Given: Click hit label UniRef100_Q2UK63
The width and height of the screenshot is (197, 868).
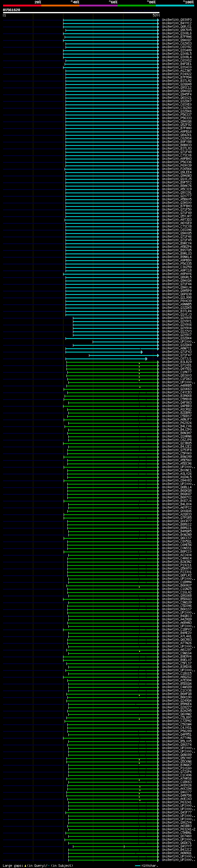Looking at the screenshot, I should (x=176, y=389).
